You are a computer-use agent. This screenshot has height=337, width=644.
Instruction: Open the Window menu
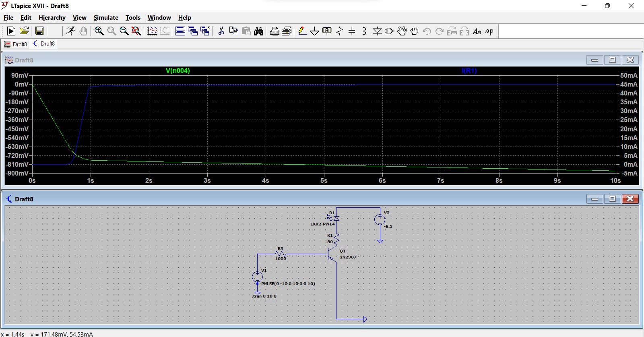(x=159, y=18)
